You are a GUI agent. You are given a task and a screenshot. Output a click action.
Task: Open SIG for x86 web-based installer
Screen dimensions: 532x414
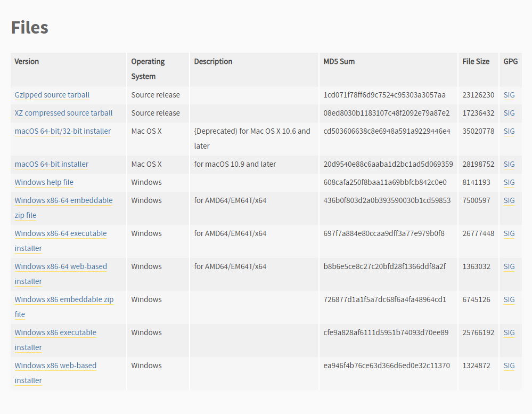point(509,366)
